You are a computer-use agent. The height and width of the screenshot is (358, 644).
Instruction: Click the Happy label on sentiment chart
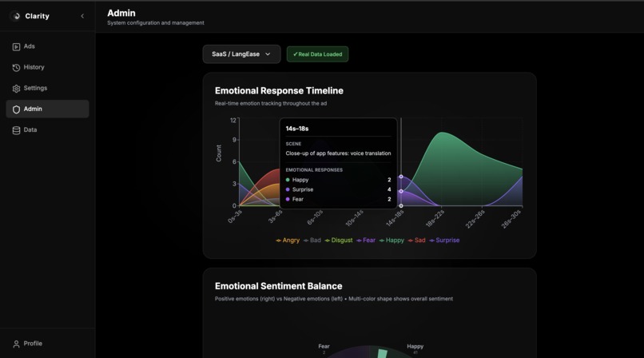415,347
